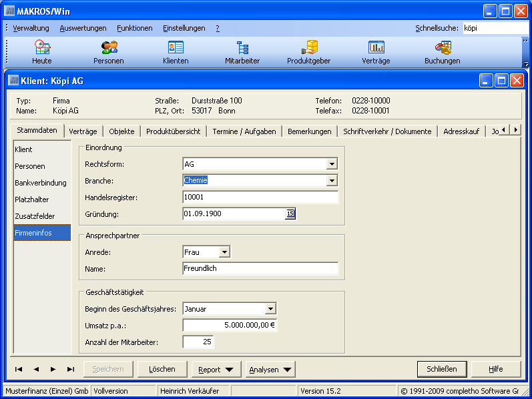Click the Schließen button

(x=442, y=369)
